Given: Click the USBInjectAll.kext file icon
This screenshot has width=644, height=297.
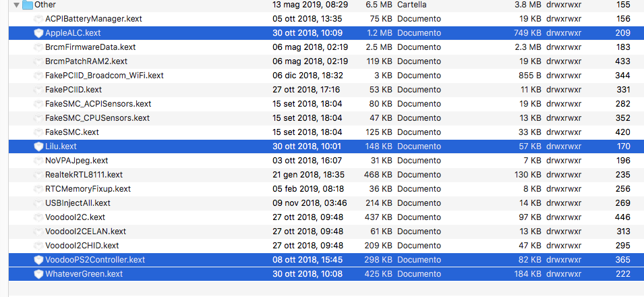Looking at the screenshot, I should pyautogui.click(x=38, y=203).
